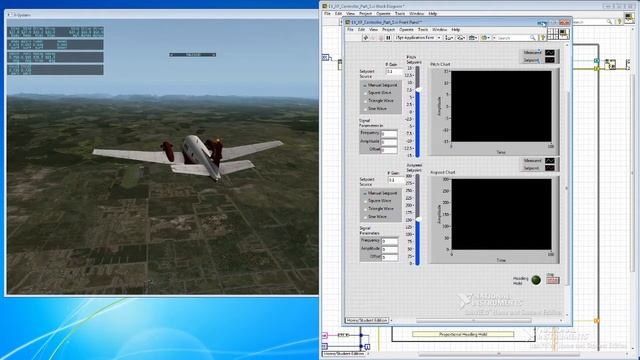640x360 pixels.
Task: Open the Reorder tool dropdown
Action: [x=485, y=38]
